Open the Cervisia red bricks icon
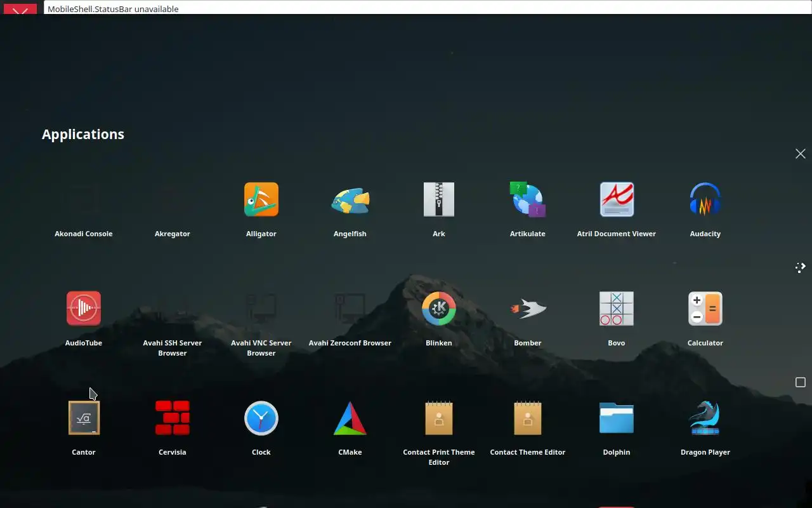 [x=173, y=418]
